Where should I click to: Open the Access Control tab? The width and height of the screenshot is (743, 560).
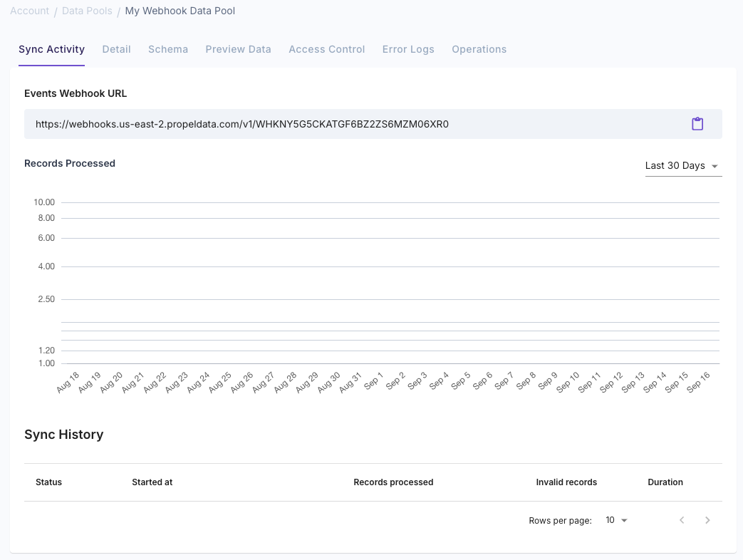tap(326, 49)
